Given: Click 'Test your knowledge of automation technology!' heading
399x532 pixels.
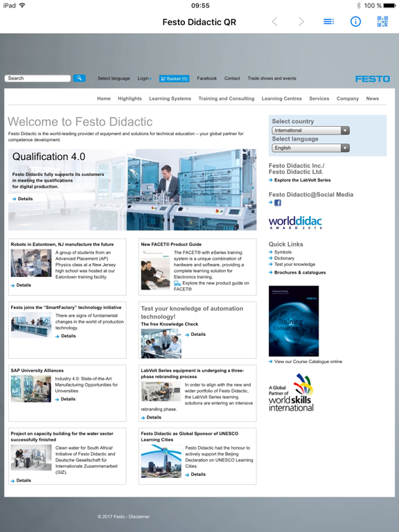Looking at the screenshot, I should (192, 312).
